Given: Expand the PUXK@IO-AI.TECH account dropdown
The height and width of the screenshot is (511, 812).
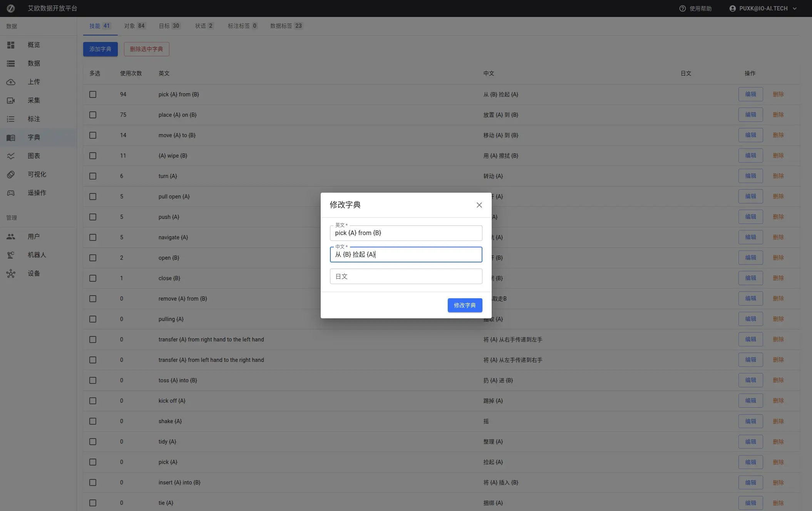Looking at the screenshot, I should (794, 8).
